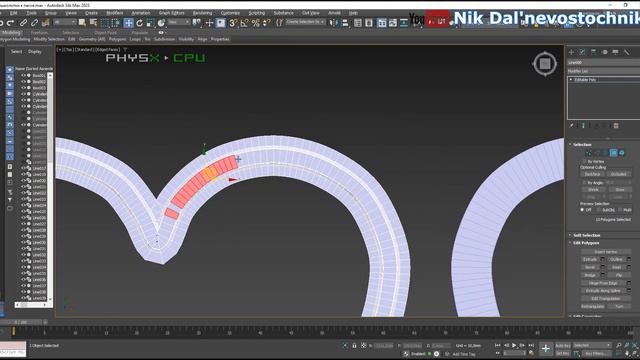Image resolution: width=640 pixels, height=360 pixels.
Task: Expand the Editable Poly stack entry
Action: 571,80
